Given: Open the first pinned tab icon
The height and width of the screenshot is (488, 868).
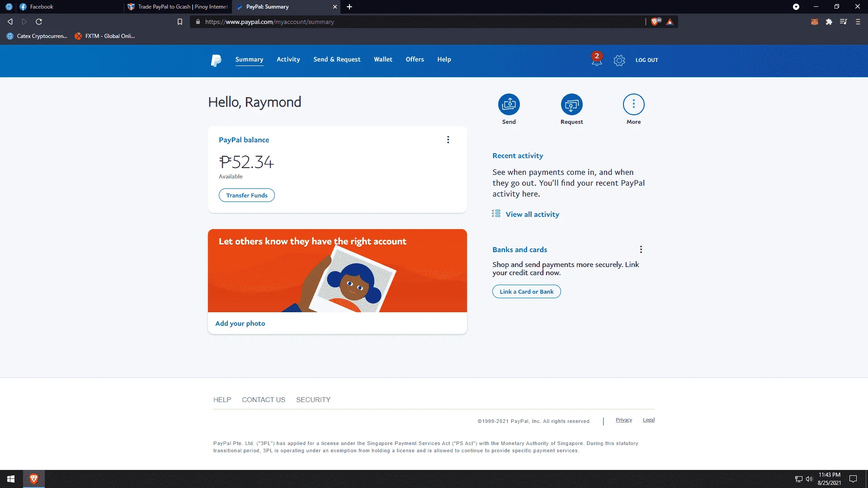Looking at the screenshot, I should (x=9, y=7).
